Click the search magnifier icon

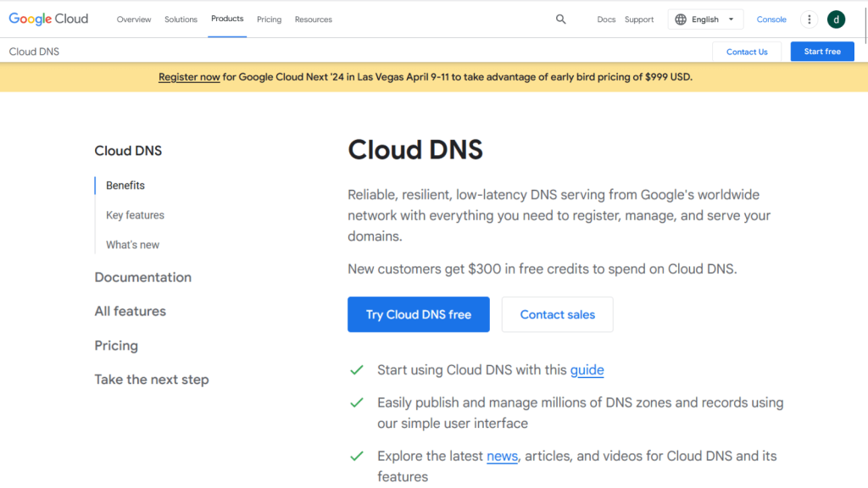coord(561,19)
